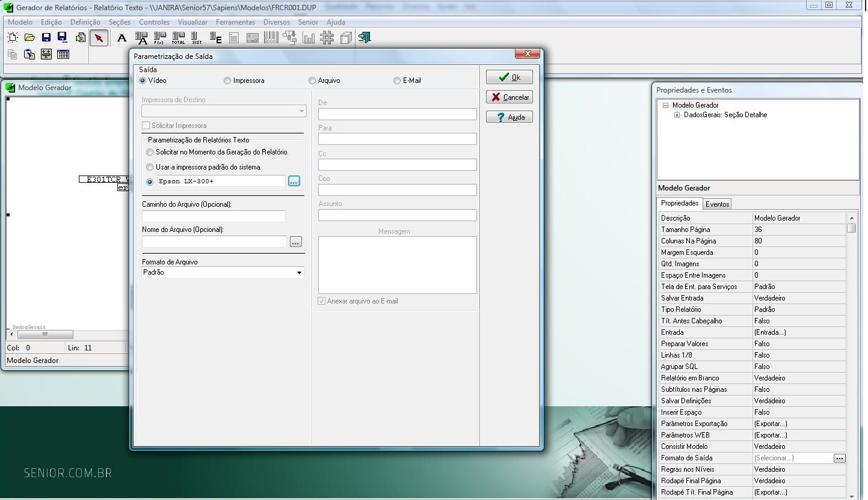
Task: Open the Formato de Arquivo dropdown
Action: 299,273
